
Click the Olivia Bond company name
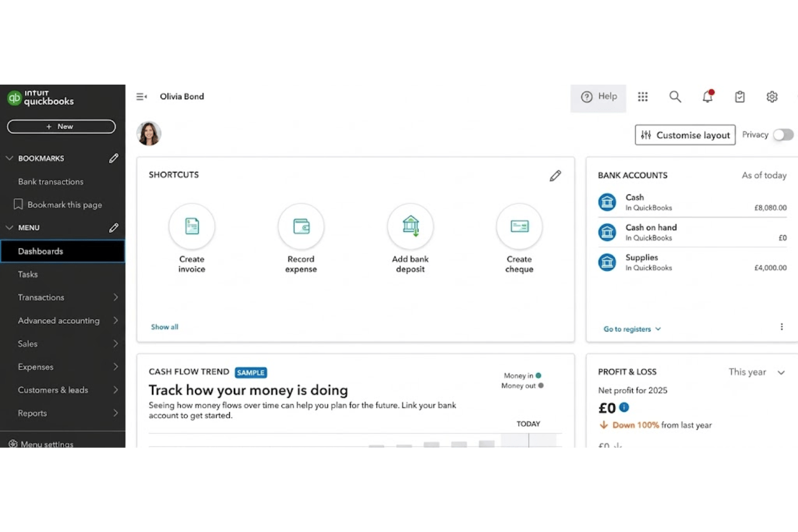[182, 96]
